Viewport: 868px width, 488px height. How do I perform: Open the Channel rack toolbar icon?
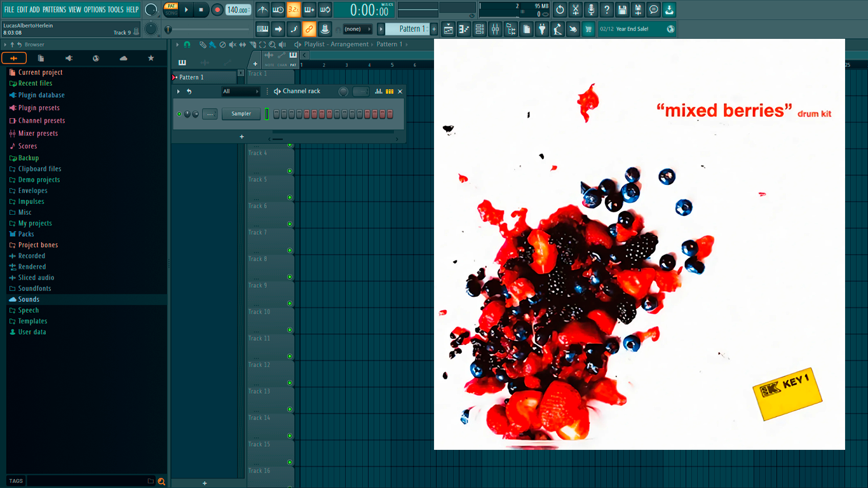point(480,29)
